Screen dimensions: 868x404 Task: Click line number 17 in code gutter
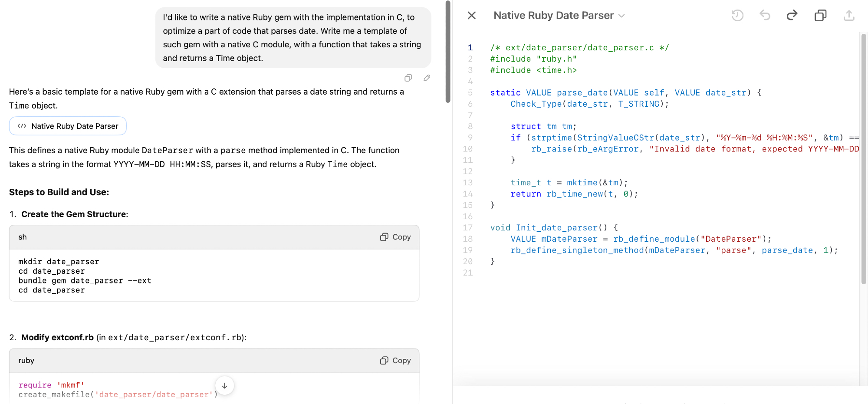(468, 228)
